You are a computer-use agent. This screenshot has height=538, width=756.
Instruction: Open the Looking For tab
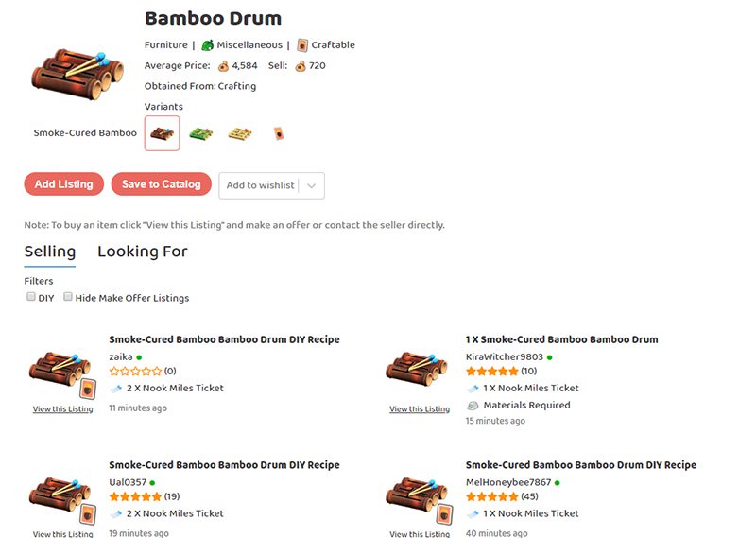[142, 252]
